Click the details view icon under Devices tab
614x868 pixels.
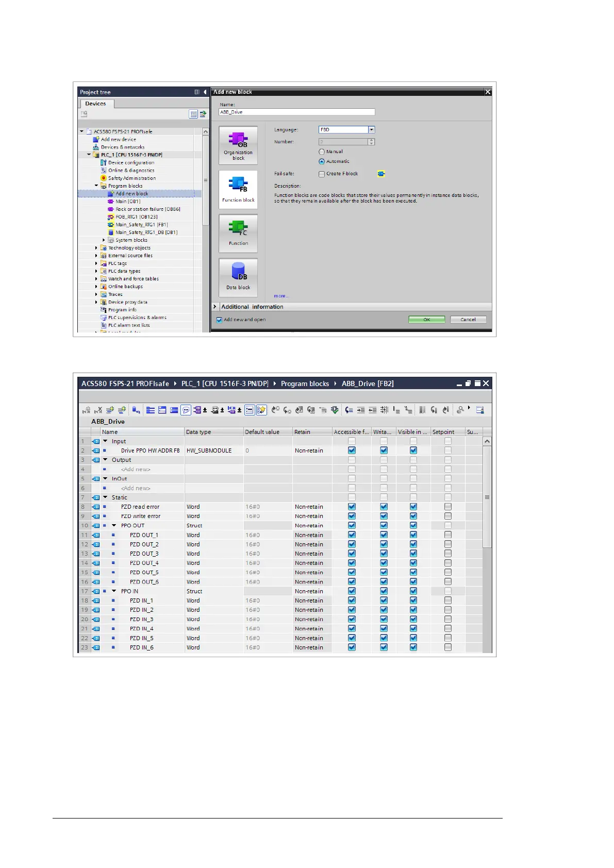point(193,114)
